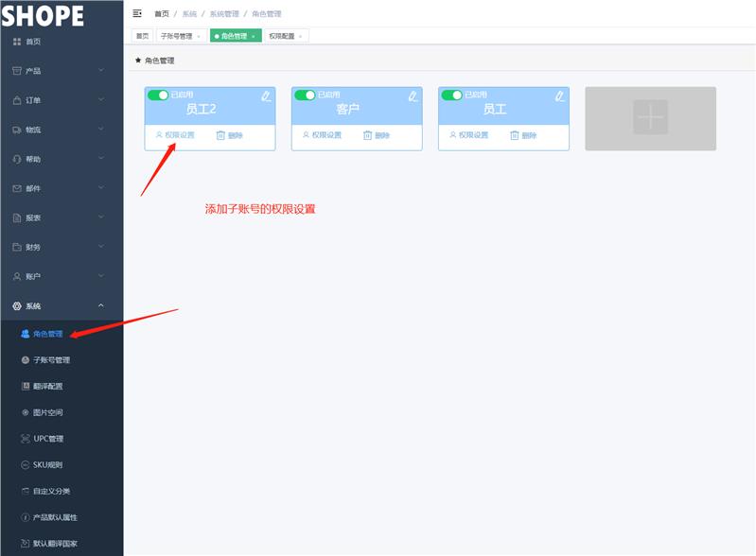Open 权限设置 for the 客户 role
756x556 pixels.
coord(322,135)
